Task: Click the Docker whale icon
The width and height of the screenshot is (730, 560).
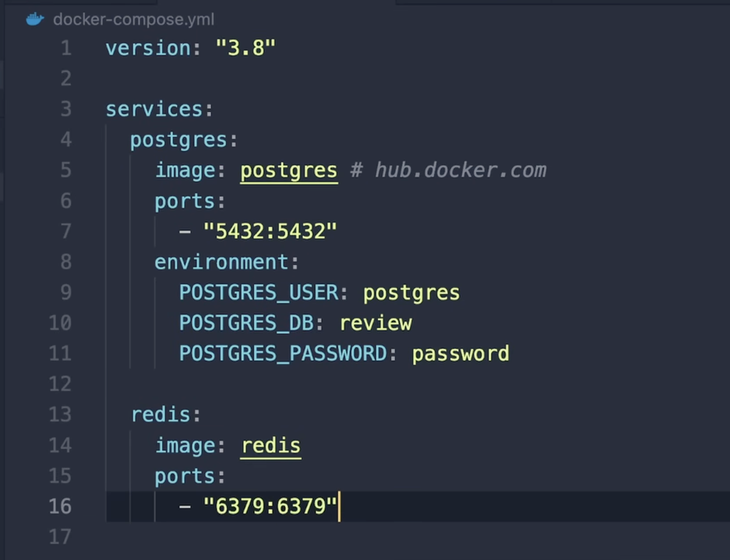Action: coord(33,18)
